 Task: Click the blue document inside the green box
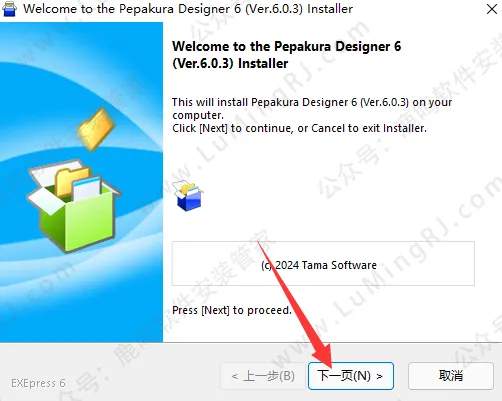tap(87, 189)
